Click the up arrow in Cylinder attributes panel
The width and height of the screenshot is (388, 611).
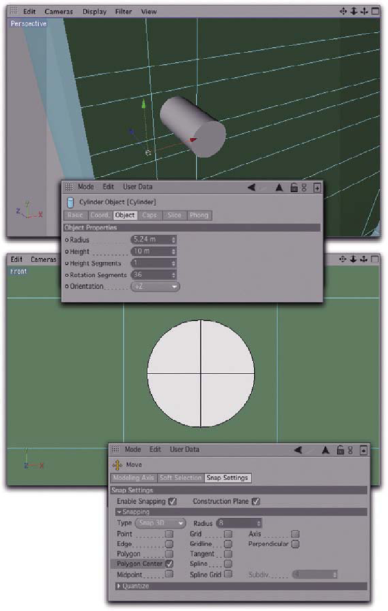coord(279,188)
